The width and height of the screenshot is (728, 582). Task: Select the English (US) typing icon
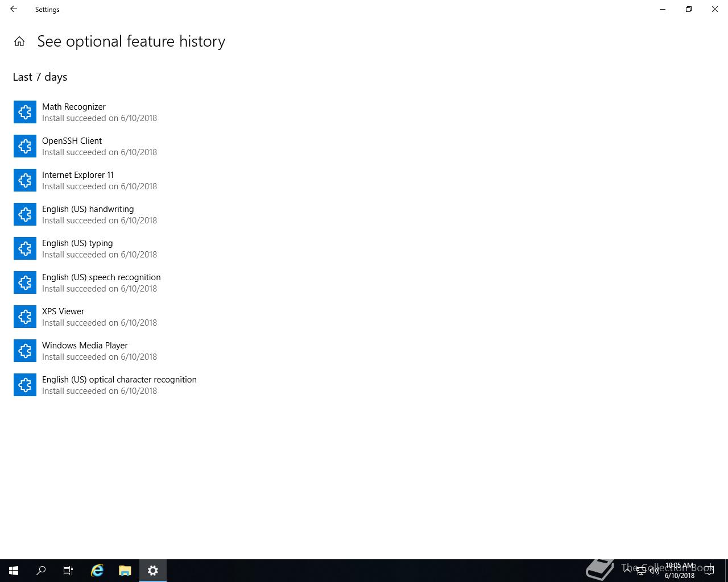[x=25, y=248]
